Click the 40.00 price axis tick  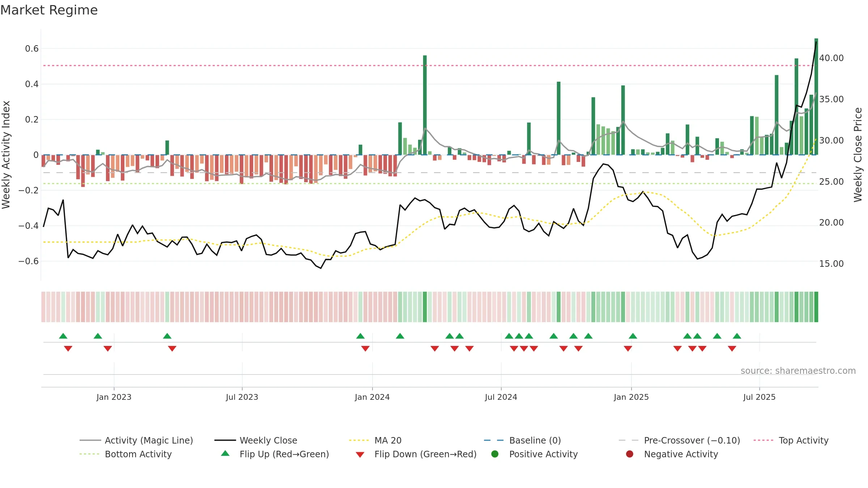pos(831,58)
